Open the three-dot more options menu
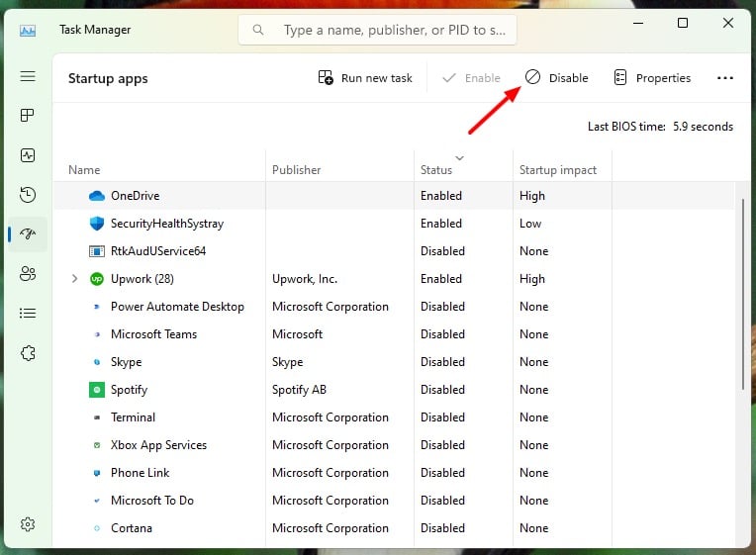The height and width of the screenshot is (555, 756). click(x=724, y=78)
